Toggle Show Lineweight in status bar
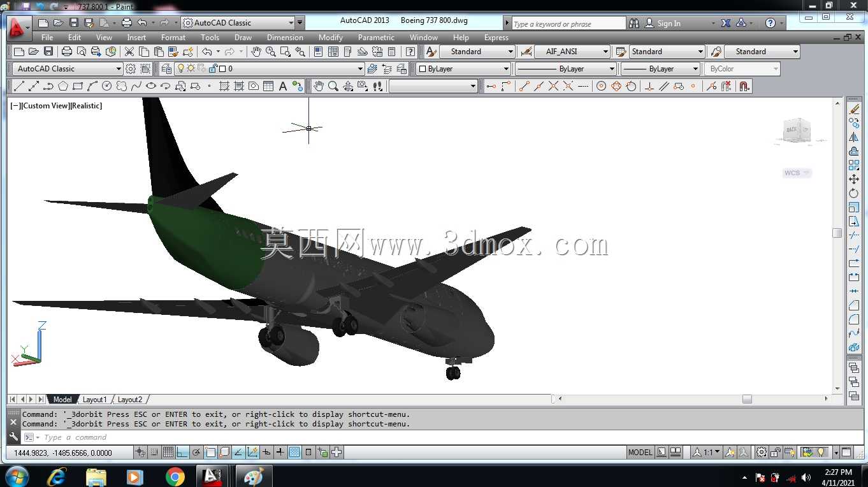This screenshot has height=487, width=868. click(280, 453)
